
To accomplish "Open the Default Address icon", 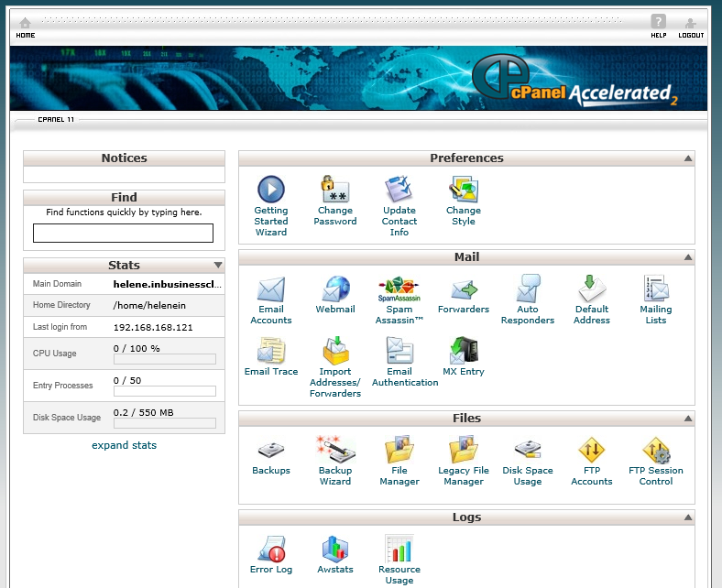I will pos(592,289).
